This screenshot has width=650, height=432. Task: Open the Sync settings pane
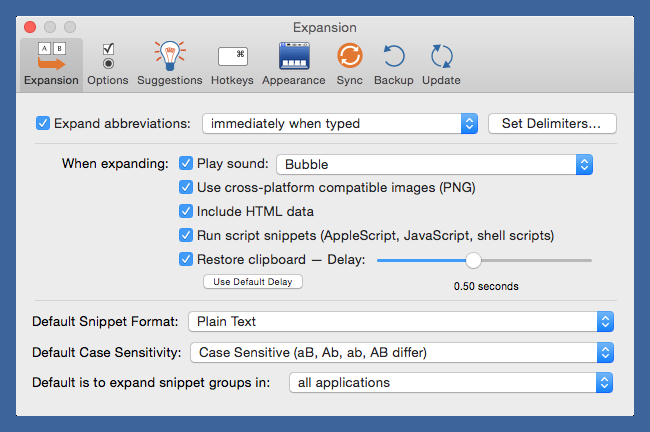349,63
